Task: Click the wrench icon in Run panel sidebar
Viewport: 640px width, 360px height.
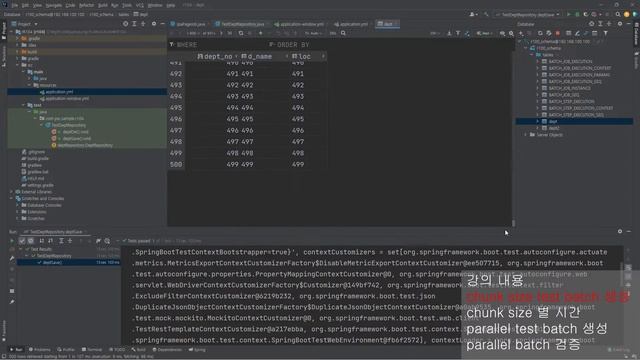Action: 12,258
